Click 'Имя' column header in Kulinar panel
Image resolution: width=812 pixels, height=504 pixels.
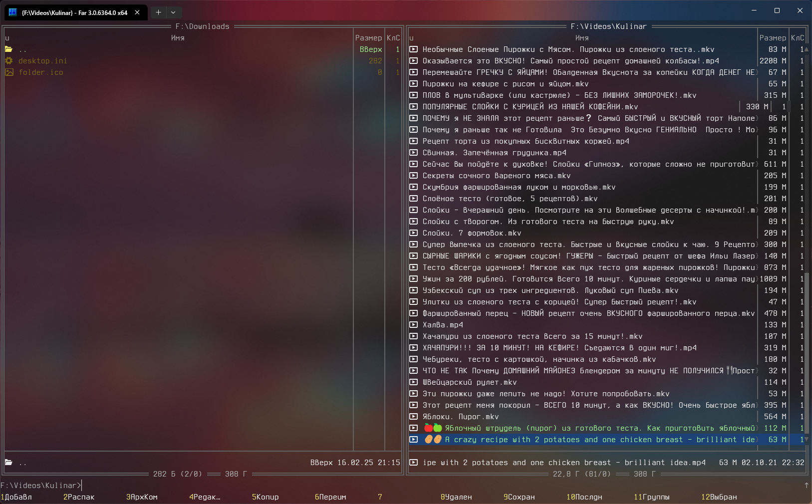point(582,38)
